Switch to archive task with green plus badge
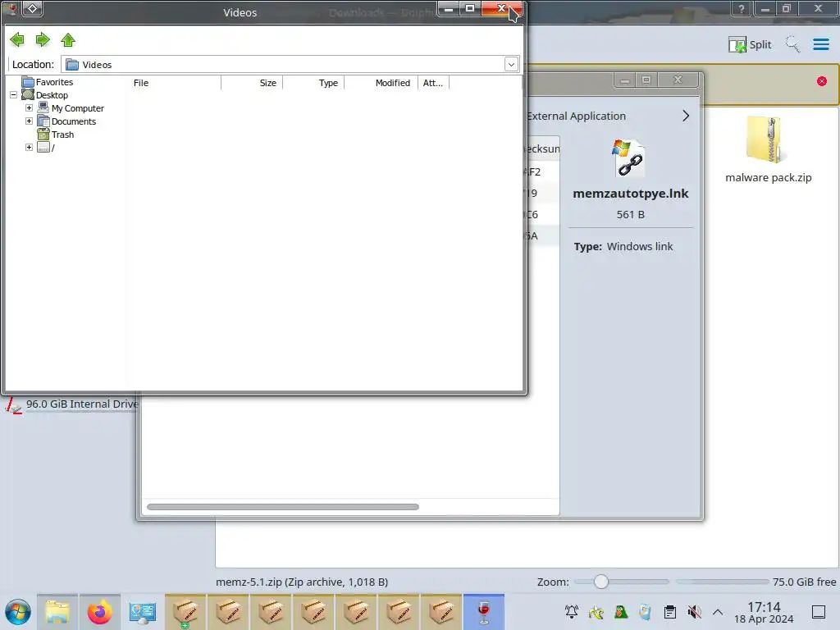This screenshot has width=840, height=630. 185,612
